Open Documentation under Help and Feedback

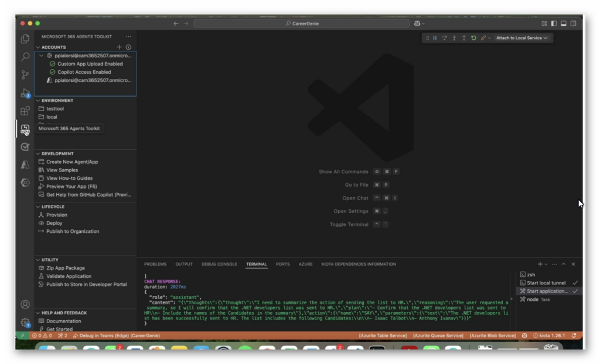click(x=63, y=321)
